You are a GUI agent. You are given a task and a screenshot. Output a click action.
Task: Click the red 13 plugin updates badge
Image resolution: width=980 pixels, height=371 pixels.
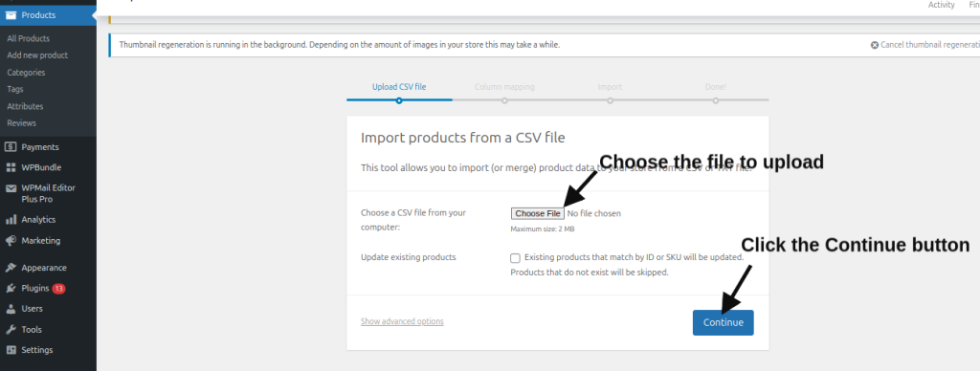point(58,289)
